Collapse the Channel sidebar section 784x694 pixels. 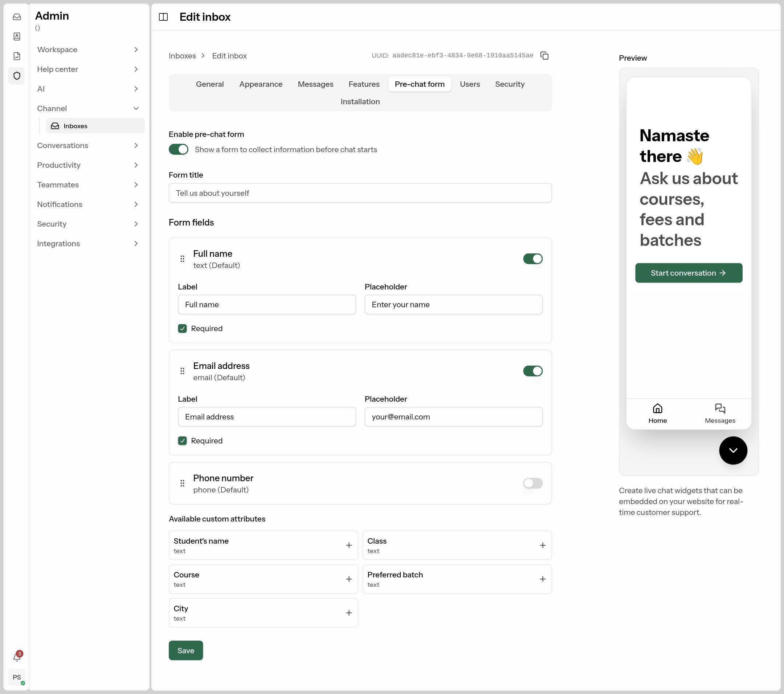coord(88,108)
